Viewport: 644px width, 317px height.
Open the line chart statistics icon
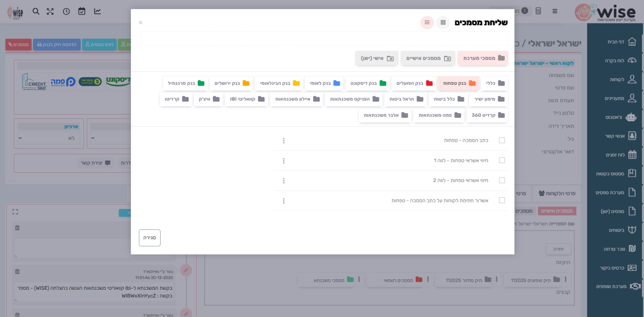(97, 11)
